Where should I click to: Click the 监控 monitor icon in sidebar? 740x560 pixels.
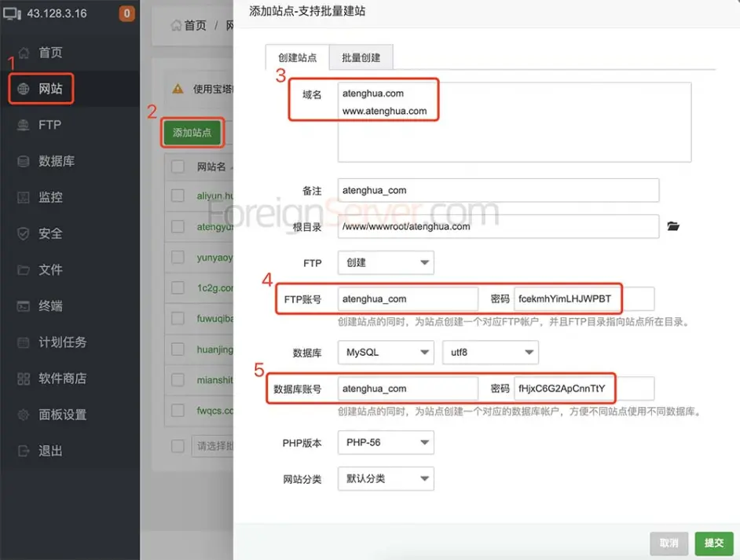click(24, 197)
